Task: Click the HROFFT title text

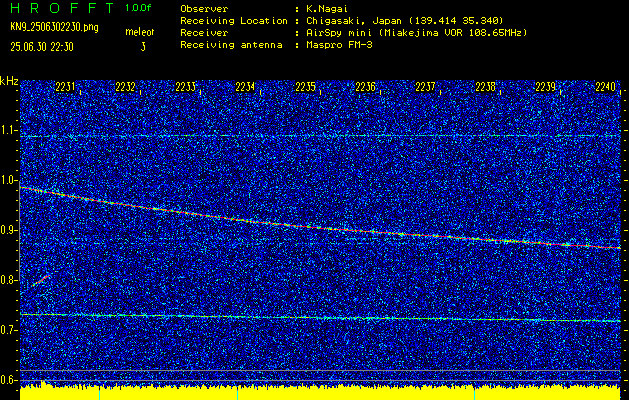Action: [63, 8]
